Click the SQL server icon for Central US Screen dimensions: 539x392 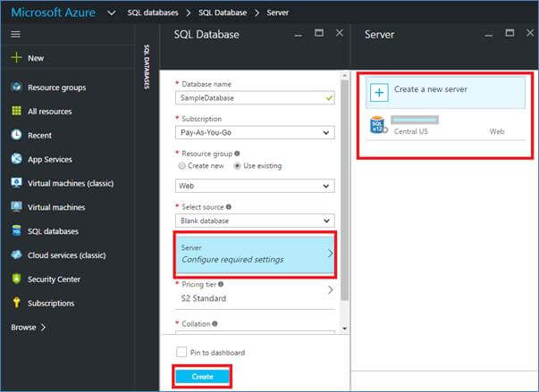pyautogui.click(x=378, y=125)
